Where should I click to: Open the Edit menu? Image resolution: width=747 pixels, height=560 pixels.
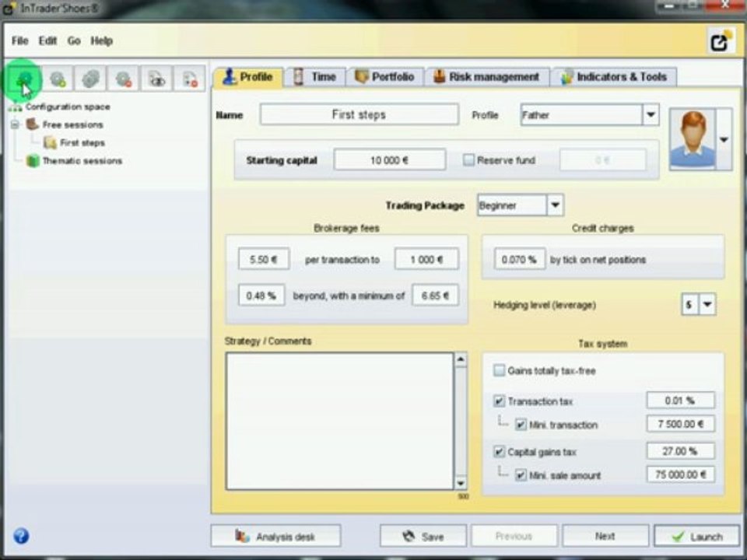[47, 41]
